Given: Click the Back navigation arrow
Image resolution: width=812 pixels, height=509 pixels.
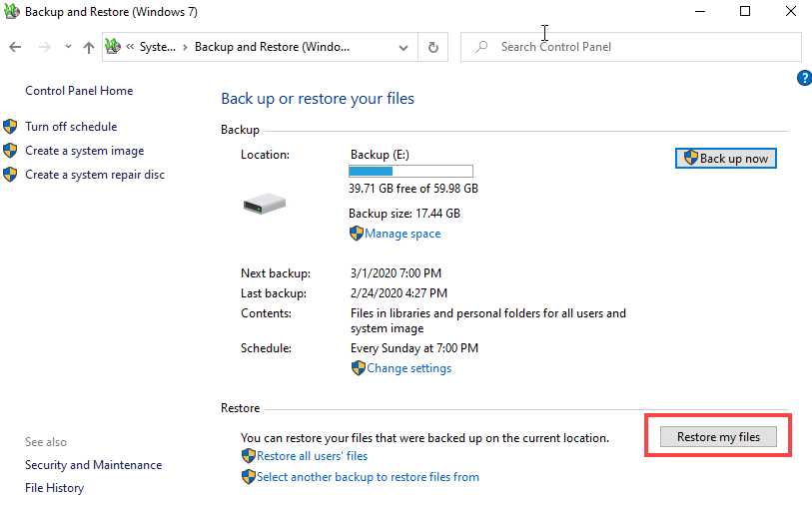Looking at the screenshot, I should 14,47.
